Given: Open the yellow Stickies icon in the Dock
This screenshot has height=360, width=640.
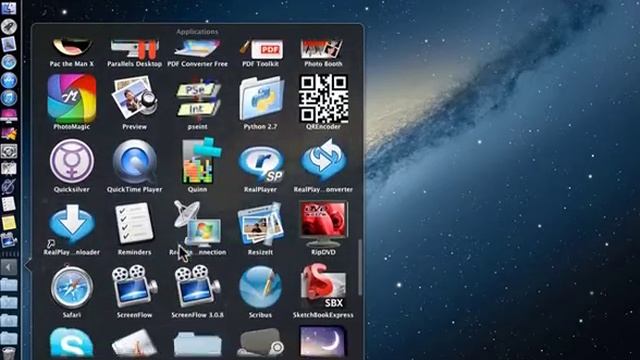Looking at the screenshot, I should pyautogui.click(x=9, y=222).
